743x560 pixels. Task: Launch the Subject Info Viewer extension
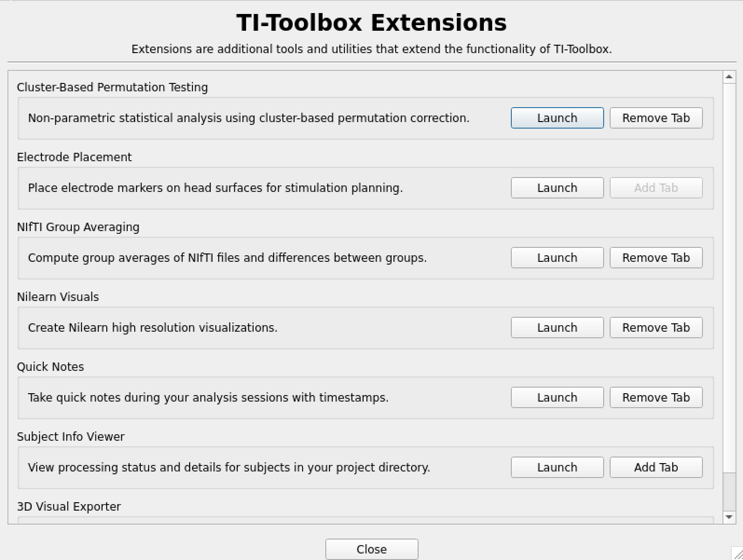click(x=557, y=467)
